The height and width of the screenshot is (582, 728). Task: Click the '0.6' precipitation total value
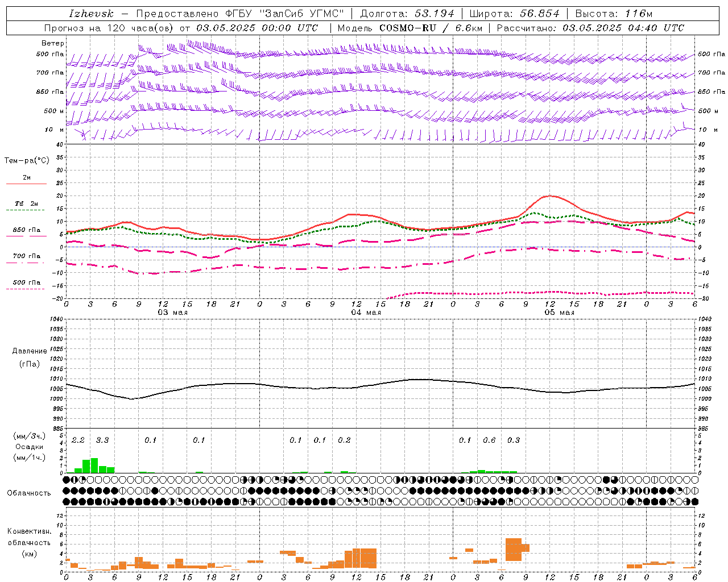point(489,440)
